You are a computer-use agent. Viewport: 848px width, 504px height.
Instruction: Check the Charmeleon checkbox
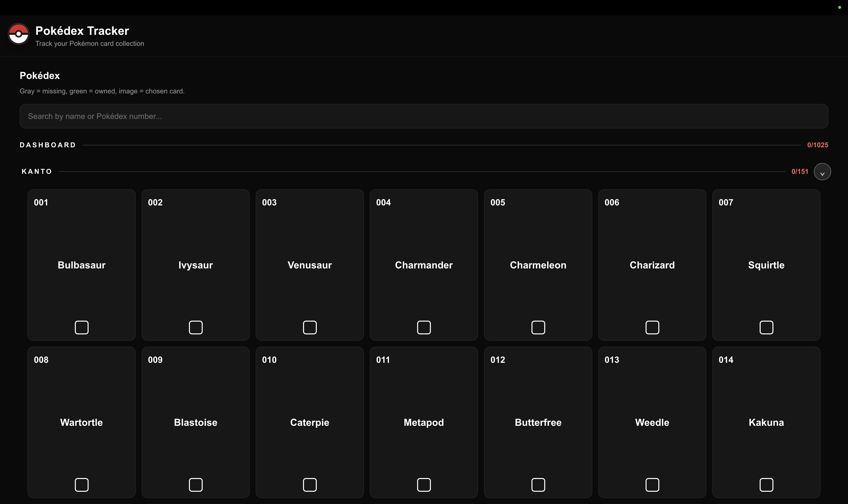point(538,328)
